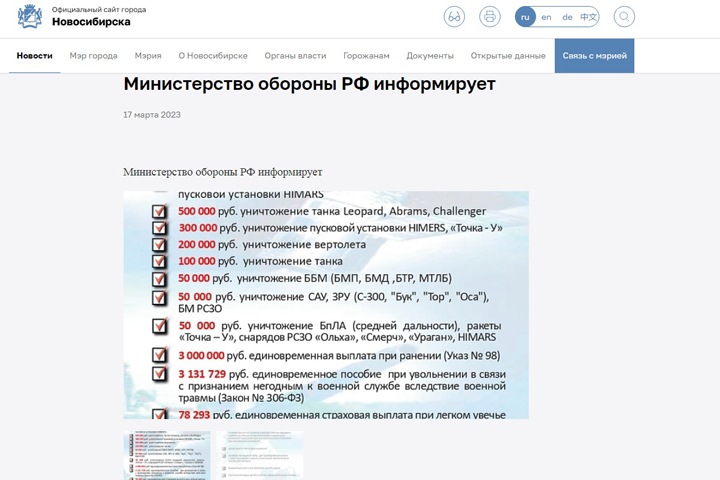Expand the О Новосибирске menu
The height and width of the screenshot is (480, 720).
coord(213,56)
